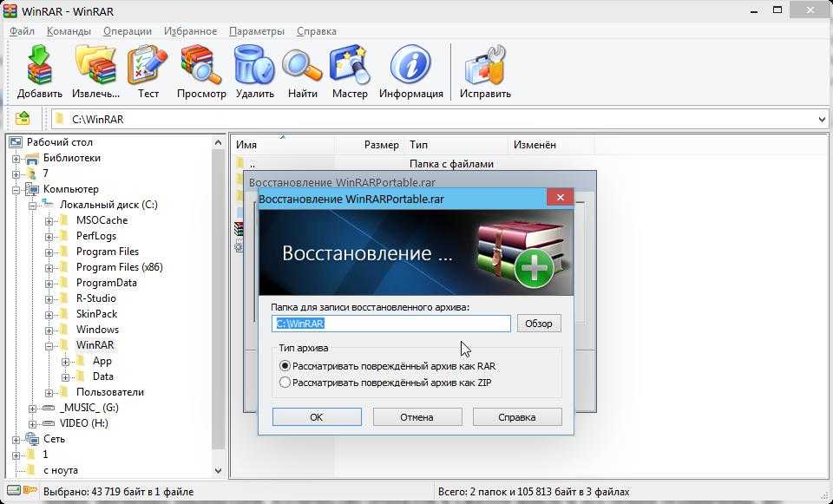Screen dimensions: 833x504
Task: Select 'Рассматривать повреждённый архив как RAR' option
Action: [x=285, y=366]
